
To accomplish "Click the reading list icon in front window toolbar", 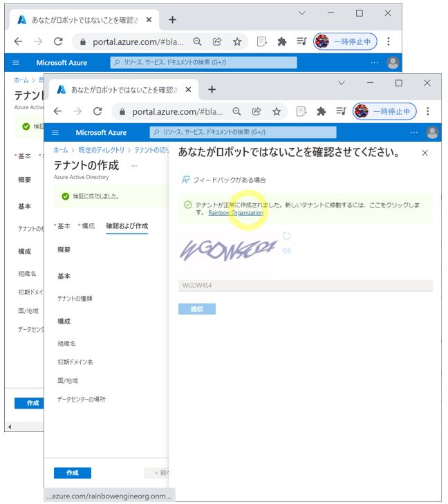I will click(x=301, y=111).
